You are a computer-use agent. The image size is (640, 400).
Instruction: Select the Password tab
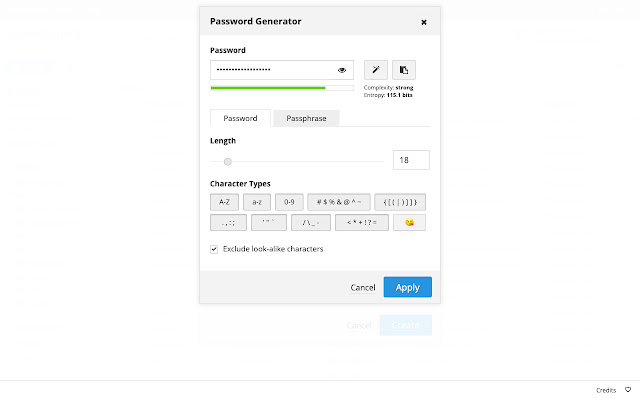click(240, 118)
